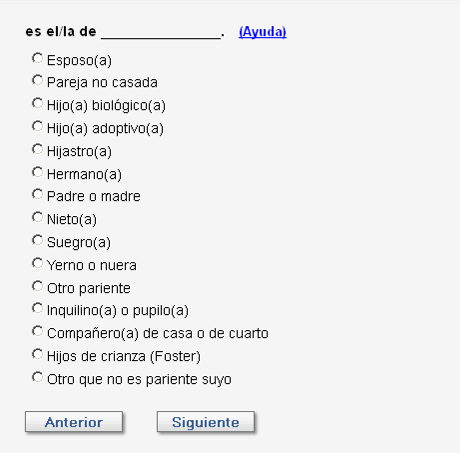Screen dimensions: 460x453
Task: Select the Otro pariente radio button
Action: 37,286
